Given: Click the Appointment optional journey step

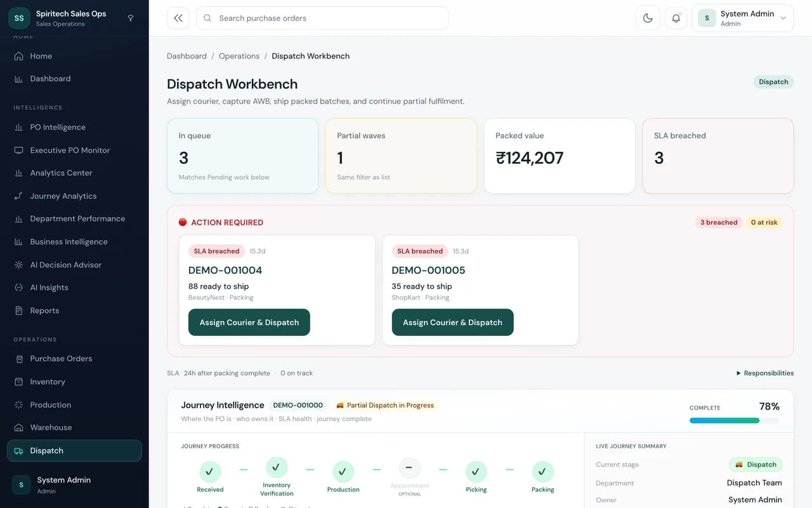Looking at the screenshot, I should [x=410, y=477].
